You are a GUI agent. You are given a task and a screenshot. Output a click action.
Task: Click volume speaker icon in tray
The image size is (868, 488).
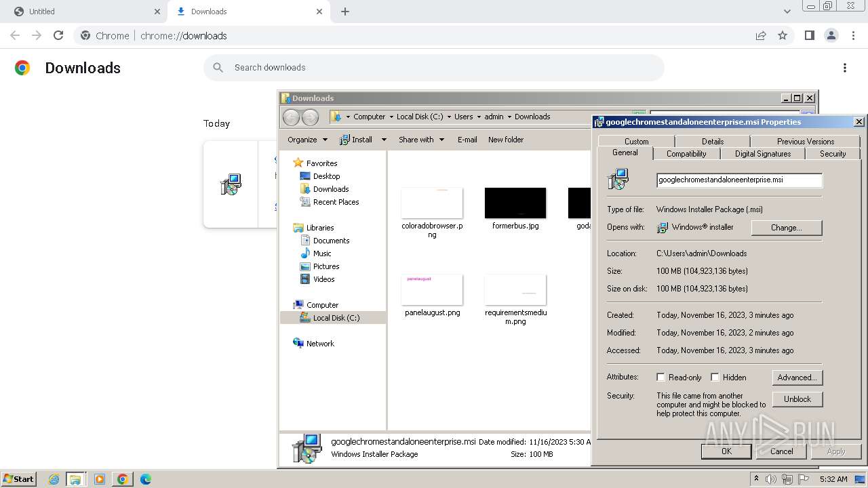click(x=771, y=479)
